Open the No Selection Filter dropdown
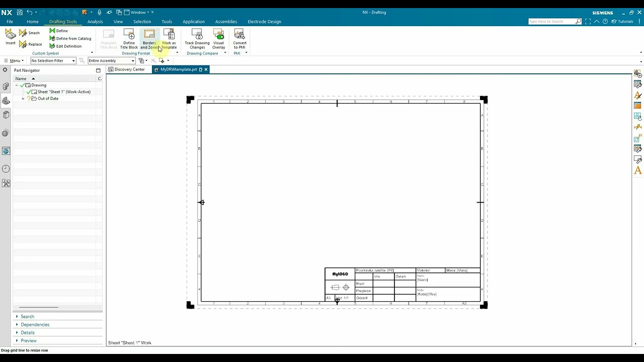 point(53,61)
